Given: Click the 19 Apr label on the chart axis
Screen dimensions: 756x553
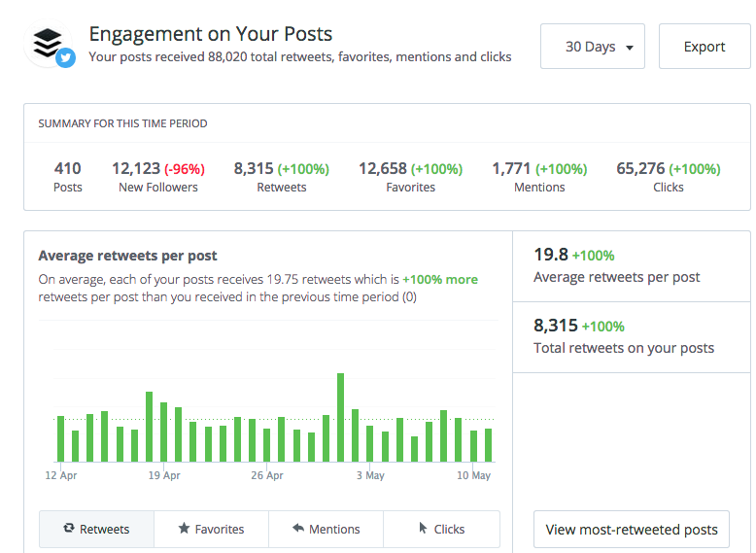Looking at the screenshot, I should point(164,476).
